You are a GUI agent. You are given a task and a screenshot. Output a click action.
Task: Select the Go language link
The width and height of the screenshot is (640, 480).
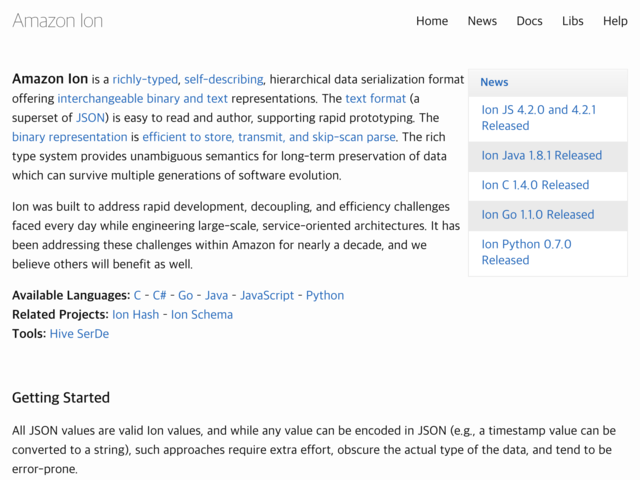(x=185, y=295)
